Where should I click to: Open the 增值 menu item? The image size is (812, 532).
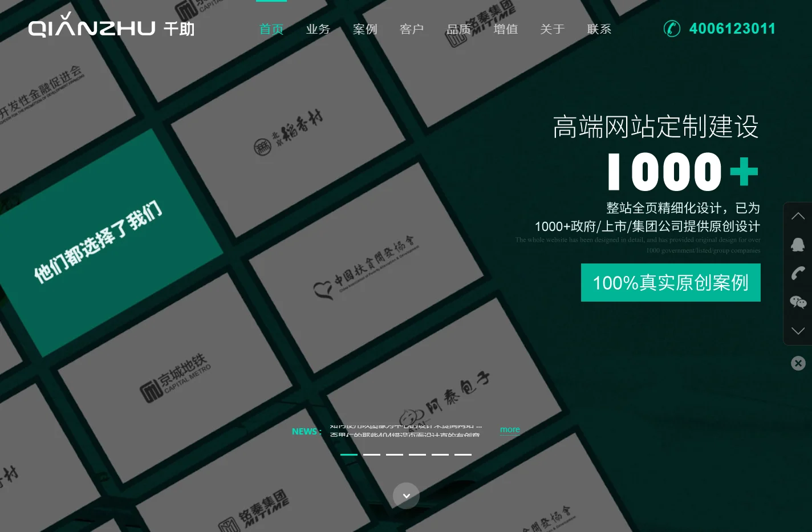tap(506, 29)
